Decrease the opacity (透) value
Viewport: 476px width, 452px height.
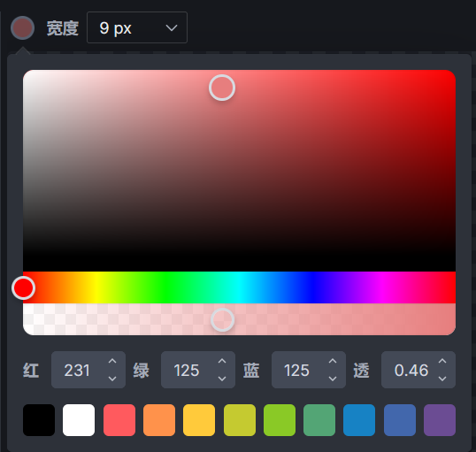(x=442, y=379)
